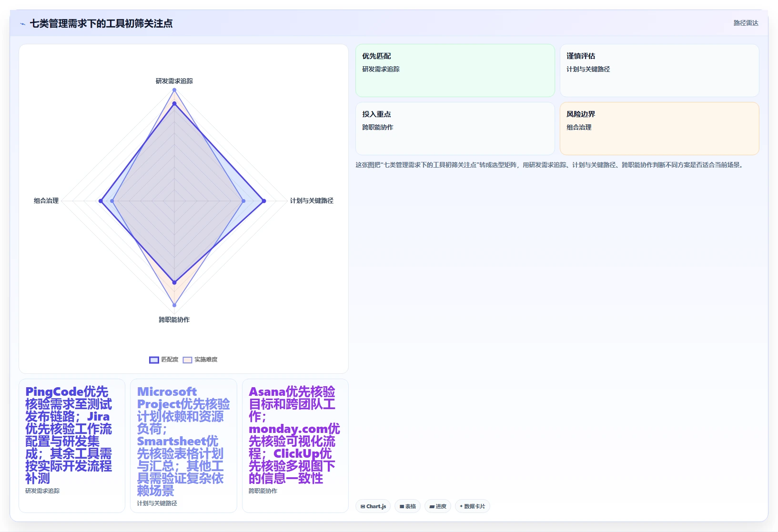Click the Chart.js tag chip
The image size is (778, 532).
tap(373, 506)
